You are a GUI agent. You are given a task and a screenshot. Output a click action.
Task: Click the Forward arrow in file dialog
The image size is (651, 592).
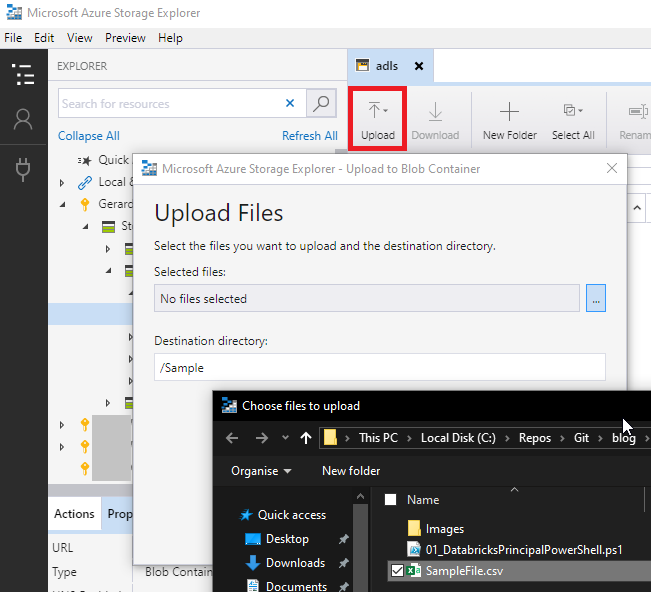click(262, 438)
